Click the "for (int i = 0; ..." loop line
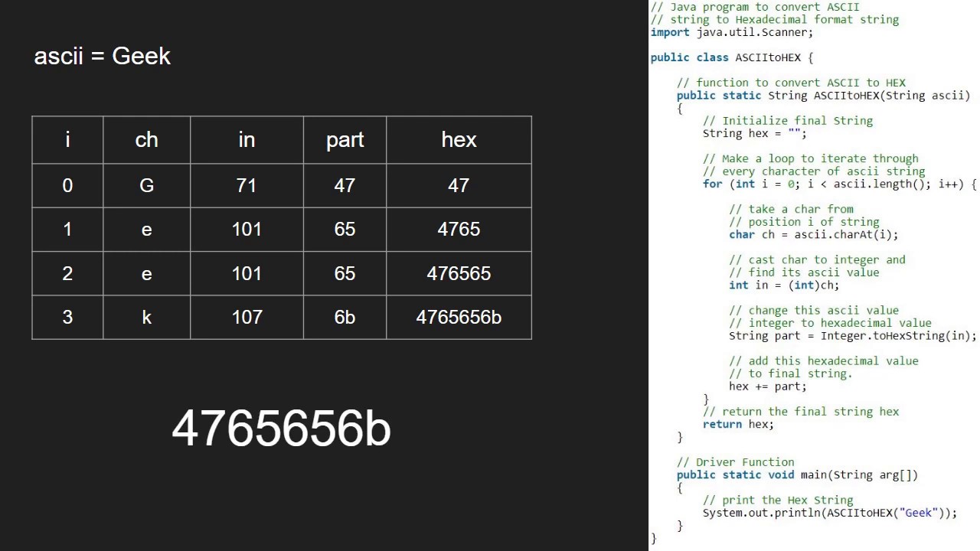This screenshot has height=551, width=980. (x=840, y=184)
